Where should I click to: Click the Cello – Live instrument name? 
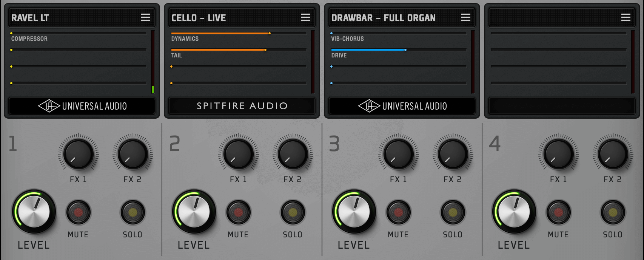click(x=199, y=18)
